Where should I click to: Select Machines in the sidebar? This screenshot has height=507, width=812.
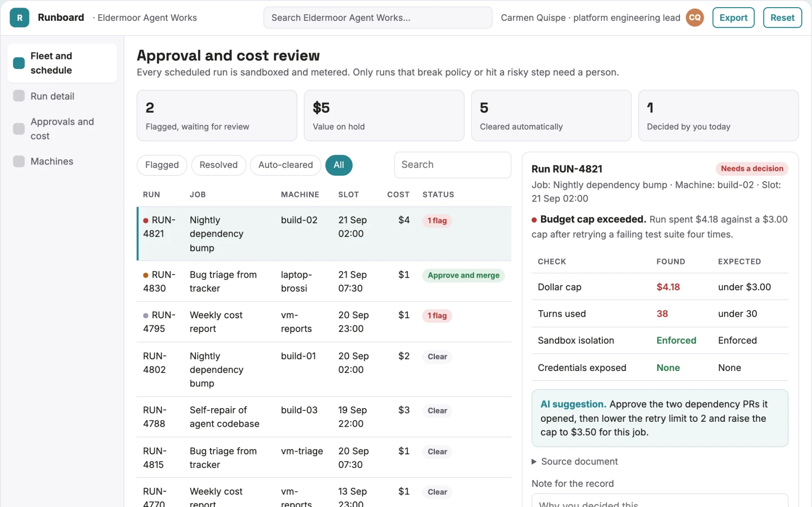pyautogui.click(x=62, y=161)
